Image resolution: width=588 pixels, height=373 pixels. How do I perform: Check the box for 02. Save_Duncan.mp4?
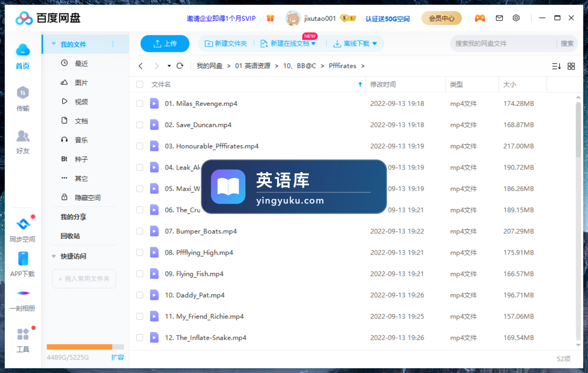click(x=140, y=125)
